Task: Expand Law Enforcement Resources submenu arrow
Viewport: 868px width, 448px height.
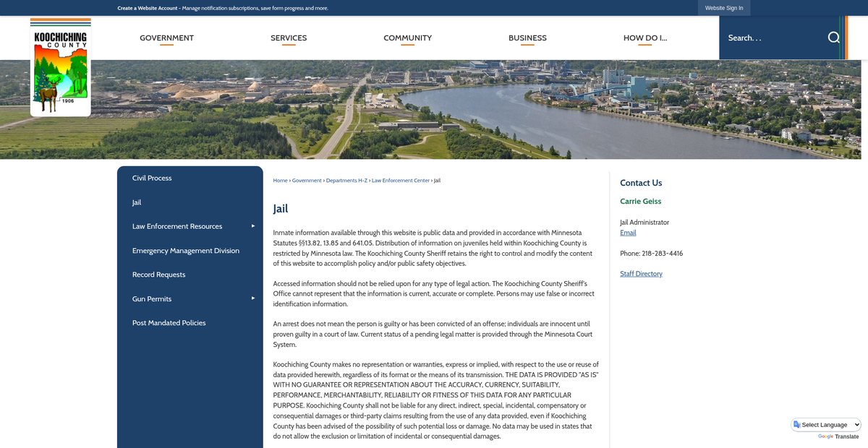Action: [252, 226]
